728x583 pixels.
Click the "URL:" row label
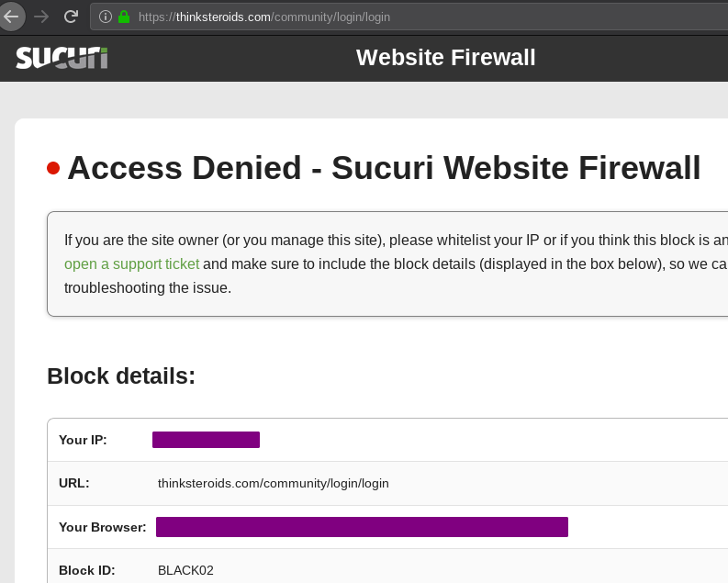pos(74,483)
